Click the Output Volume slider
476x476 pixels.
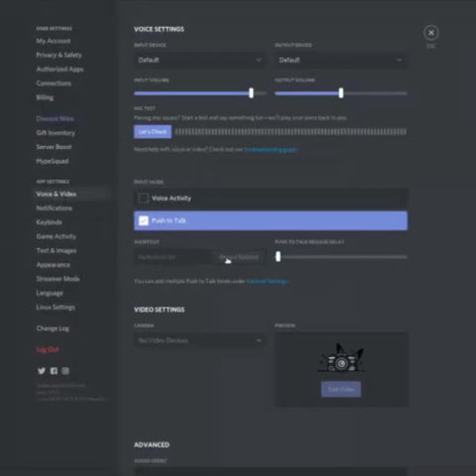[x=341, y=93]
